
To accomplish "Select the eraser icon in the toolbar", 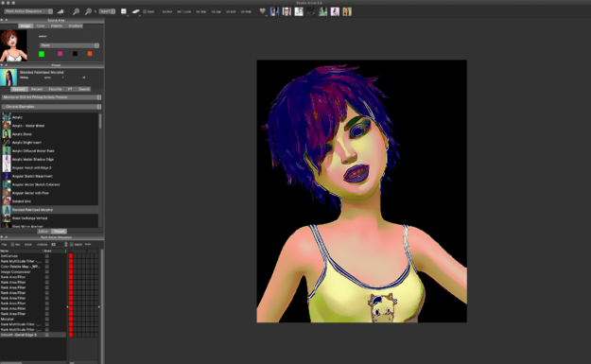I will point(136,11).
